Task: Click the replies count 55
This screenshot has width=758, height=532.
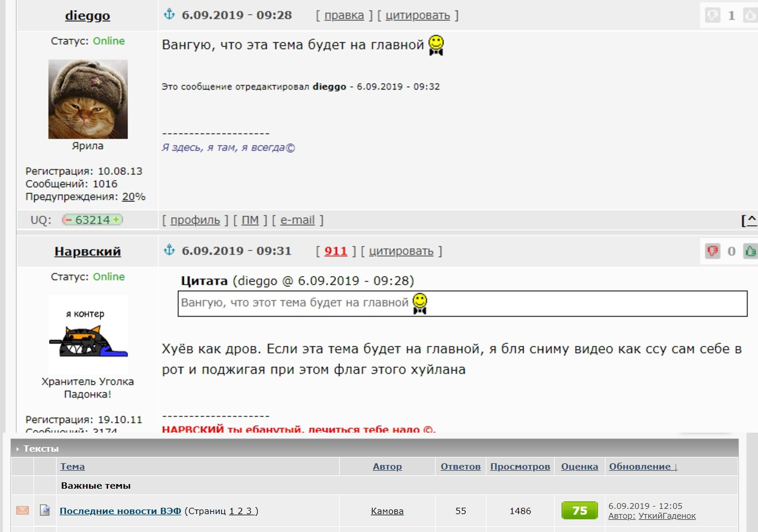Action: click(x=460, y=511)
